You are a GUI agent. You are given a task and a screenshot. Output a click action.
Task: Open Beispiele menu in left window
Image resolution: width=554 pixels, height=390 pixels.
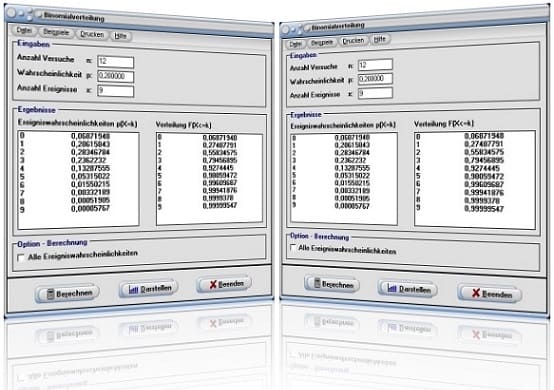point(56,32)
